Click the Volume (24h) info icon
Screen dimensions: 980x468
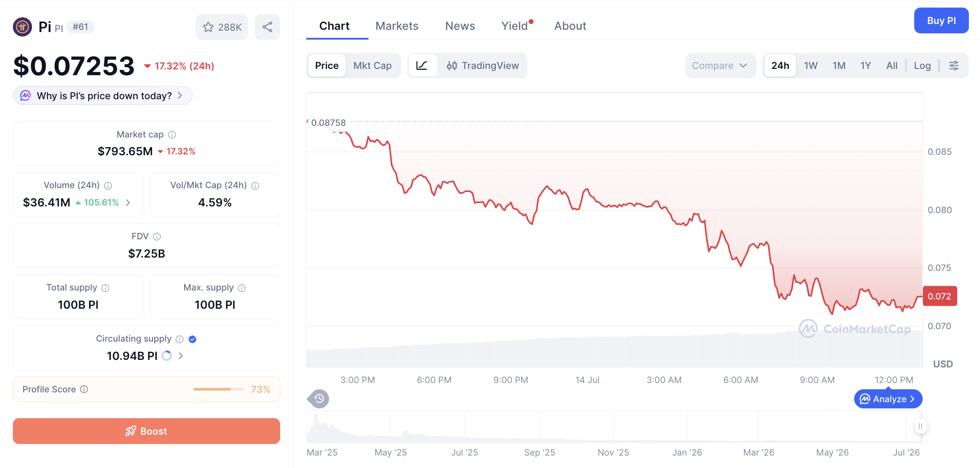coord(108,186)
